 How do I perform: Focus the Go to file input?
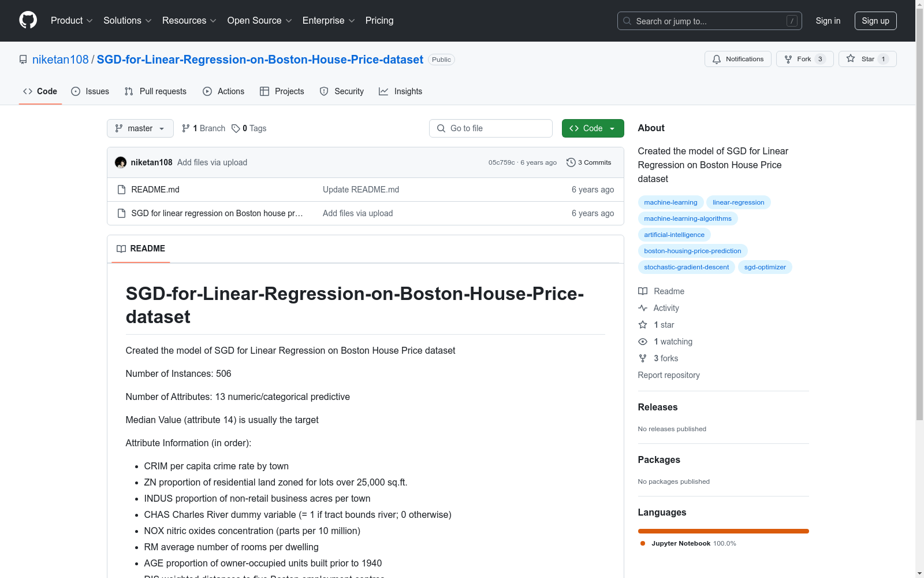491,128
